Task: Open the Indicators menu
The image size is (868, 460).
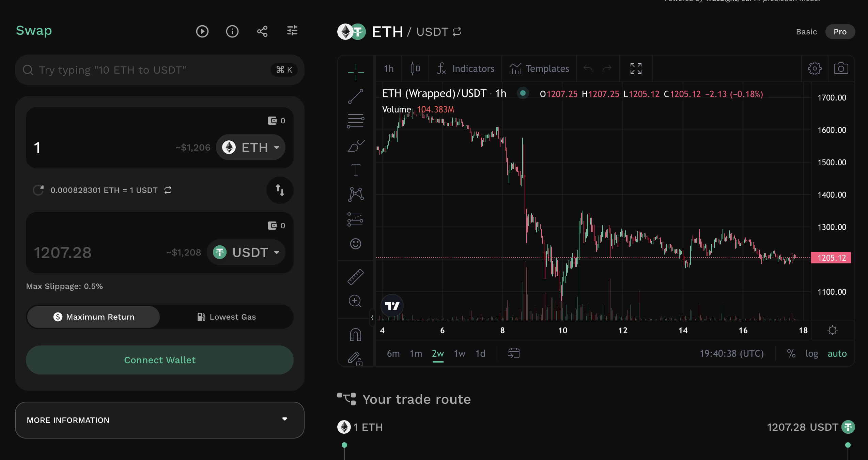Action: [x=465, y=68]
